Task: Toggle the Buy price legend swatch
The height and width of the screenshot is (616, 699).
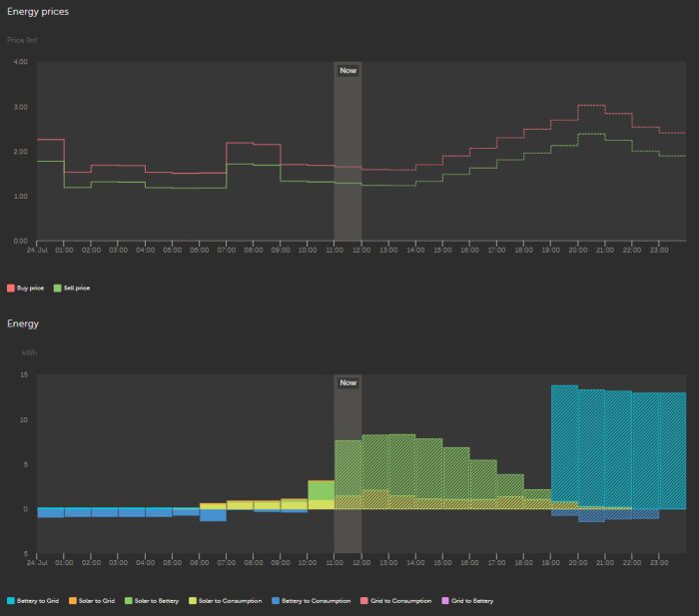Action: (x=11, y=288)
